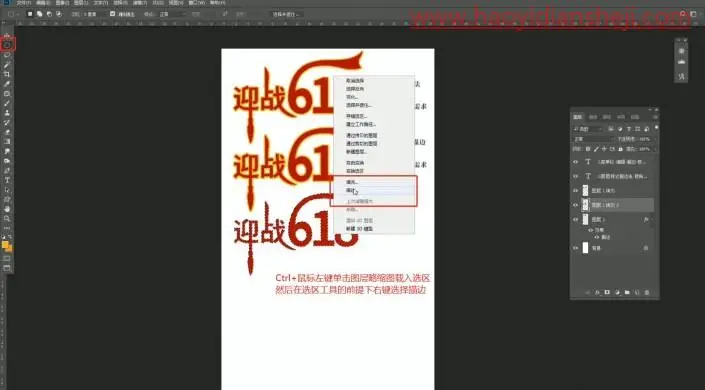Click the foreground color swatch
Screen dimensions: 705x390
(5, 245)
